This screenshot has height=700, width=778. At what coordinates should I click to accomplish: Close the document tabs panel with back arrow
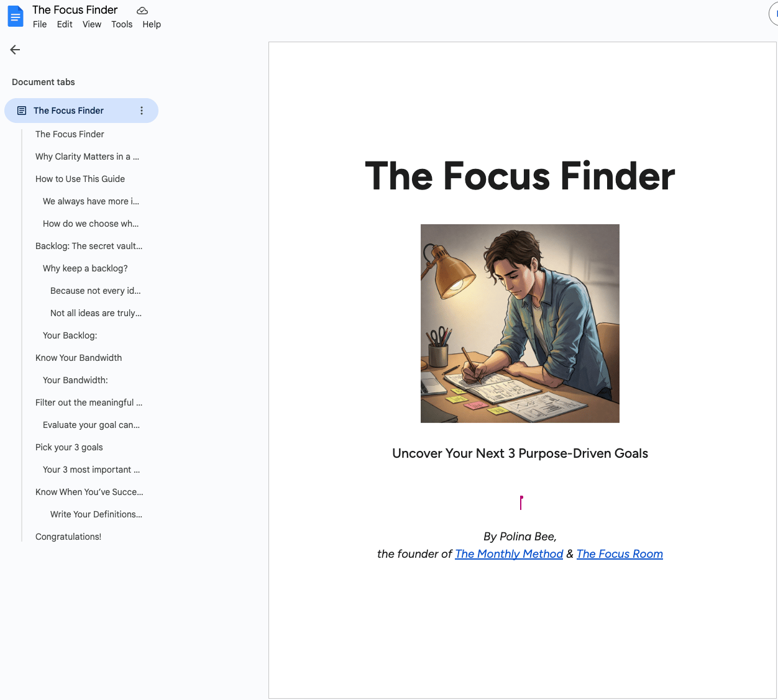(x=16, y=50)
